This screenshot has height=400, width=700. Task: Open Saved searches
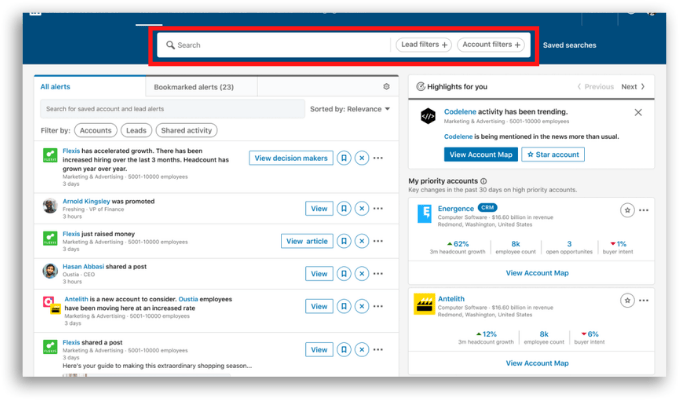pos(569,45)
